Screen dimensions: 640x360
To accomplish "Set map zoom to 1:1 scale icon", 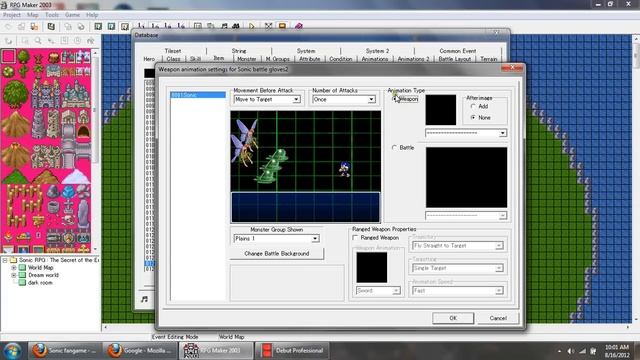I will tap(141, 27).
